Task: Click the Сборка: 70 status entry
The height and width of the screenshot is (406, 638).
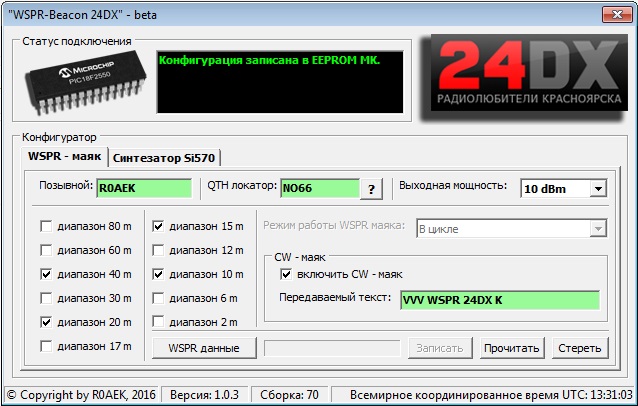Action: (289, 395)
